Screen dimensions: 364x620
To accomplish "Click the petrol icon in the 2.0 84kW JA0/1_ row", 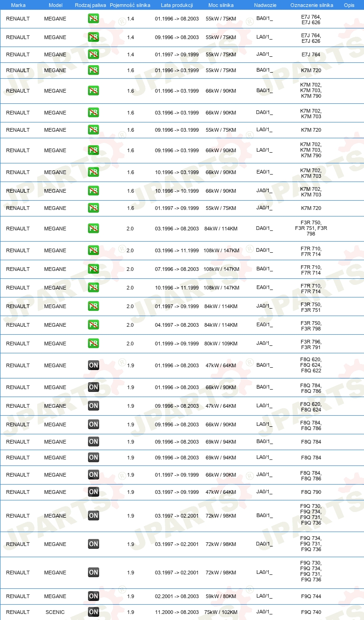I will (x=93, y=306).
